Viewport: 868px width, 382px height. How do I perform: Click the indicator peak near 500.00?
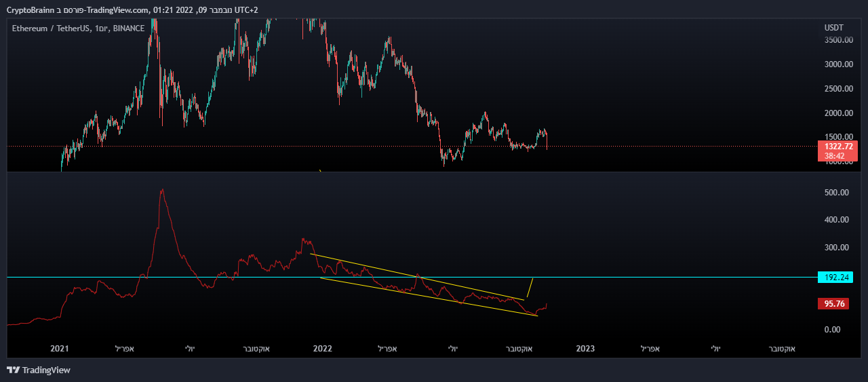click(x=161, y=191)
